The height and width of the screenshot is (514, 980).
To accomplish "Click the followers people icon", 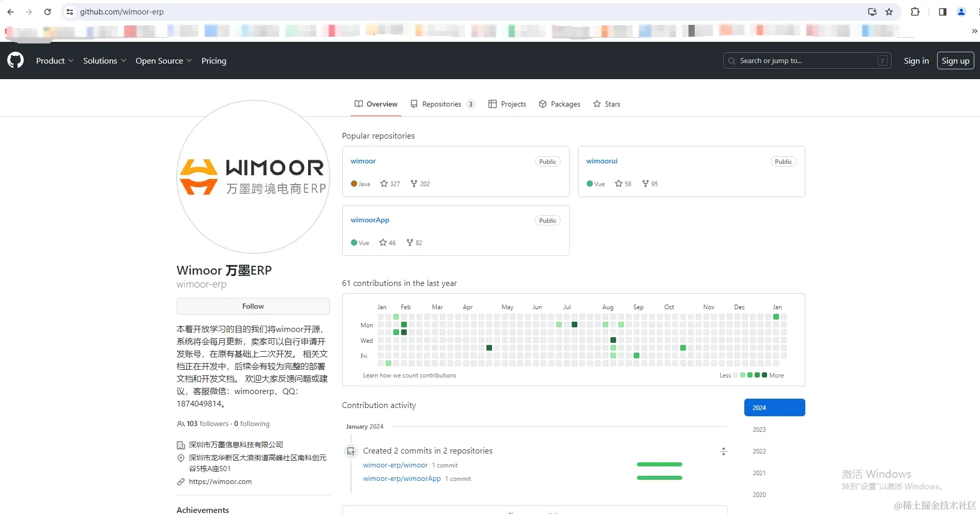I will pos(180,424).
